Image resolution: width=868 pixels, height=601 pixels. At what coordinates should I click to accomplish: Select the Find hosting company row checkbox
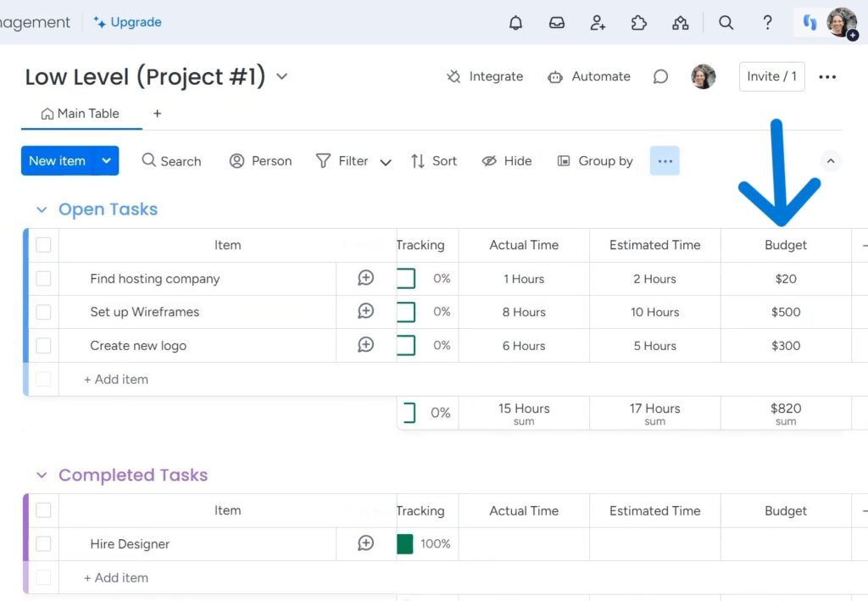pyautogui.click(x=43, y=278)
